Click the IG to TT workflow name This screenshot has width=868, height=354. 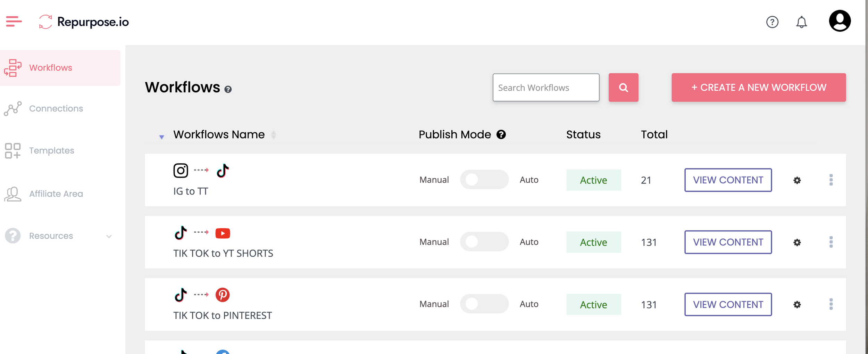point(191,191)
